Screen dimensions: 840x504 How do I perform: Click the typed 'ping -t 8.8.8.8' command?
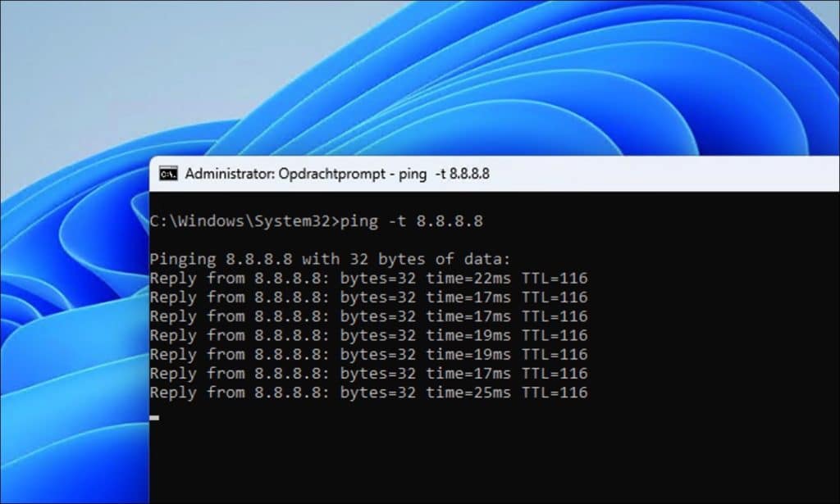412,221
